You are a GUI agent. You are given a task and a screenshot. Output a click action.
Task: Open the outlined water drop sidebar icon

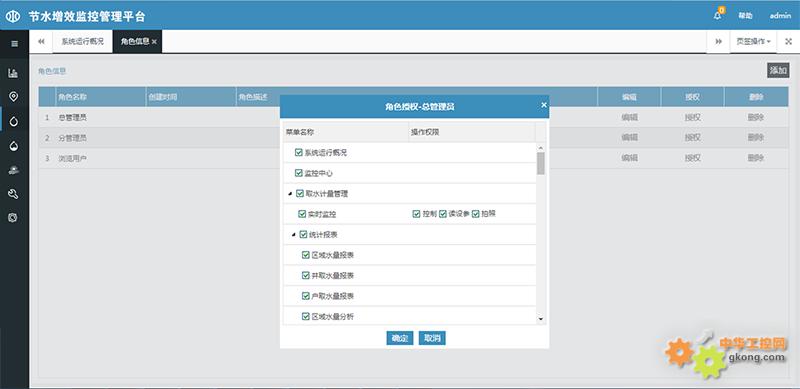coord(13,121)
